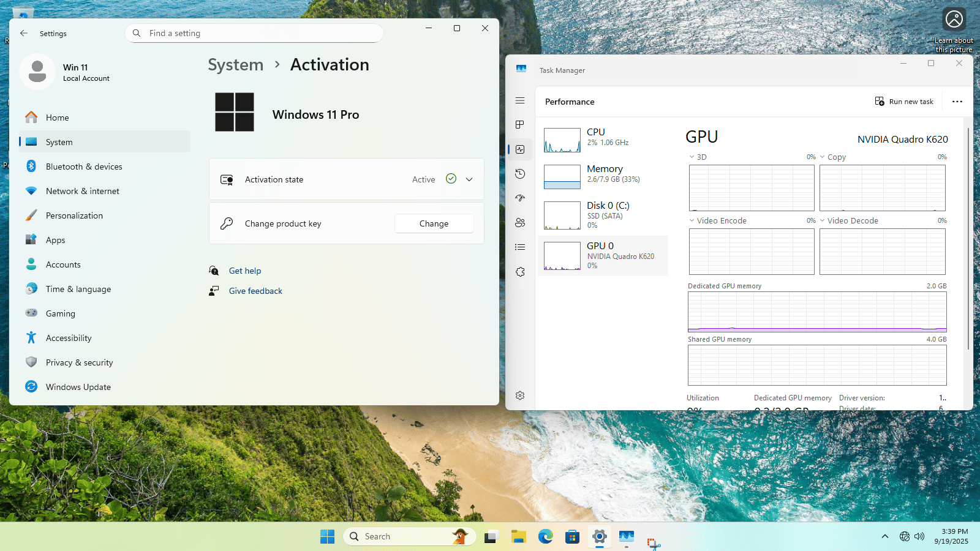Viewport: 980px width, 551px height.
Task: Open network status tray icon
Action: coord(905,536)
